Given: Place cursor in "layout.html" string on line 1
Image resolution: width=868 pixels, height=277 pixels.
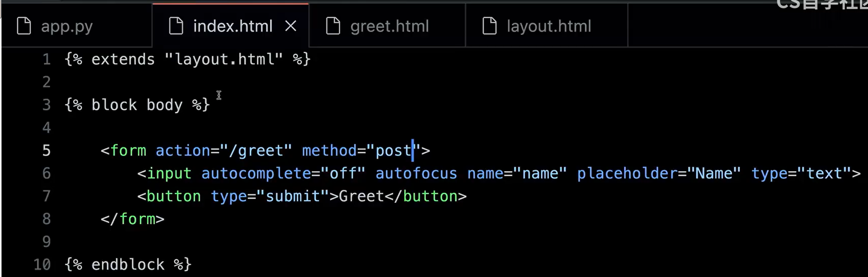Looking at the screenshot, I should tap(224, 60).
